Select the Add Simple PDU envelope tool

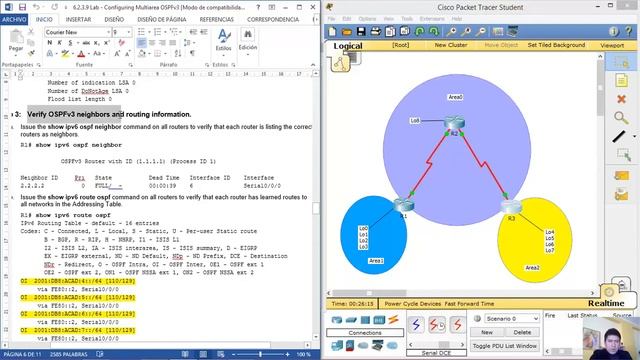coord(621,176)
